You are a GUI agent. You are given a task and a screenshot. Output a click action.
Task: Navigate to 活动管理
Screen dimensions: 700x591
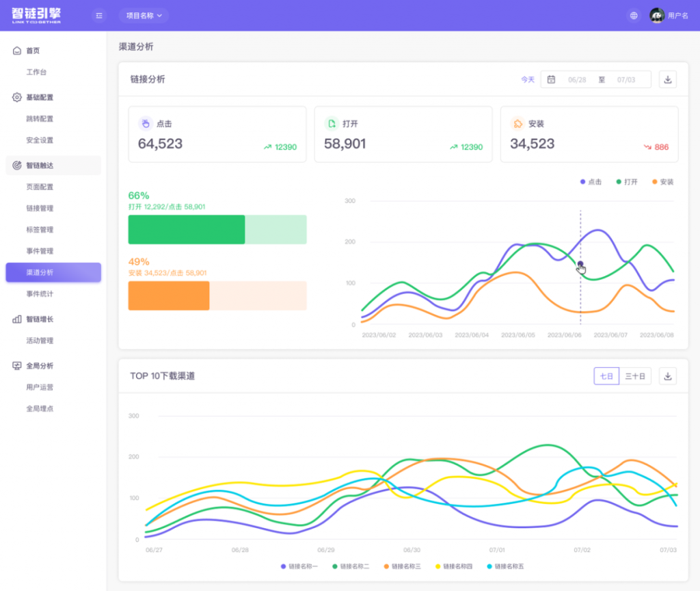pyautogui.click(x=40, y=341)
